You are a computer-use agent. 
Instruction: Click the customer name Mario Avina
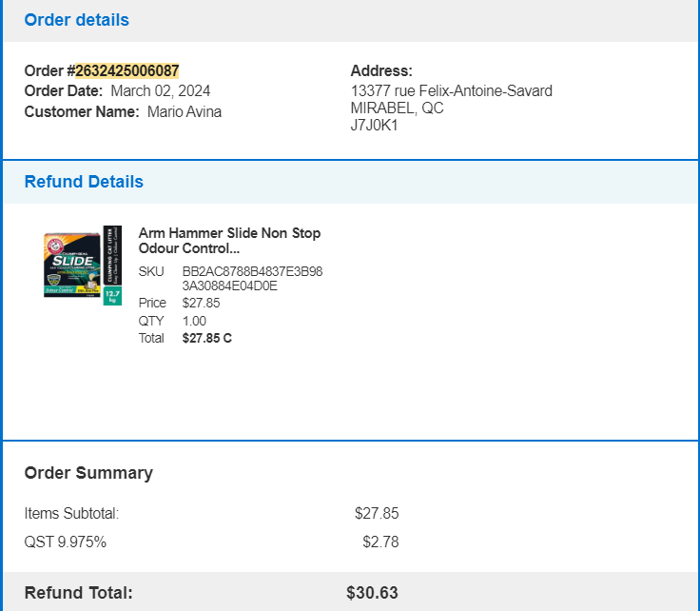(185, 111)
